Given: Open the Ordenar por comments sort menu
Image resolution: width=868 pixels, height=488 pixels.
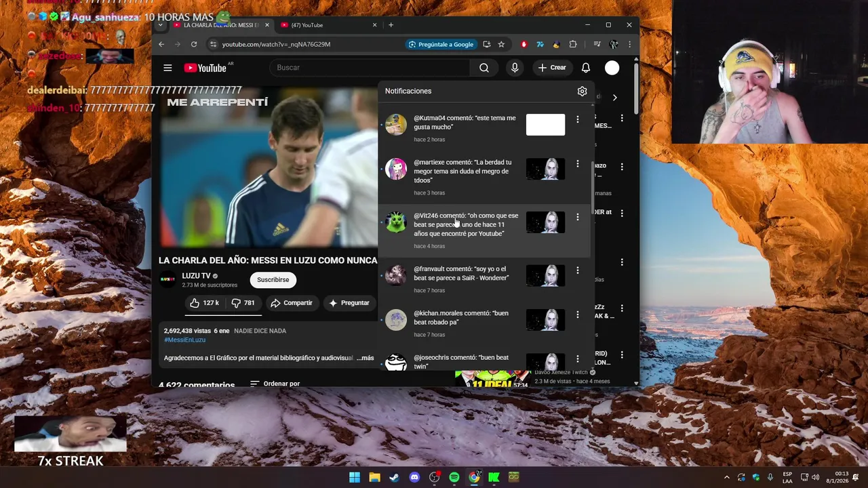Looking at the screenshot, I should click(275, 384).
